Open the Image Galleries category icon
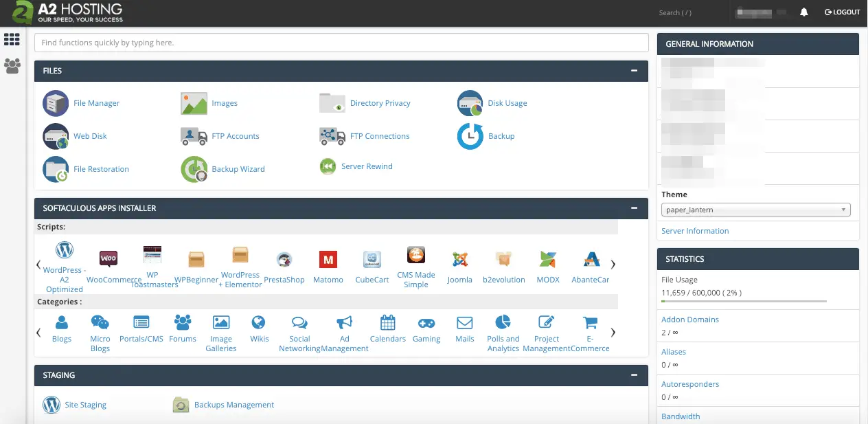The width and height of the screenshot is (868, 424). tap(221, 322)
